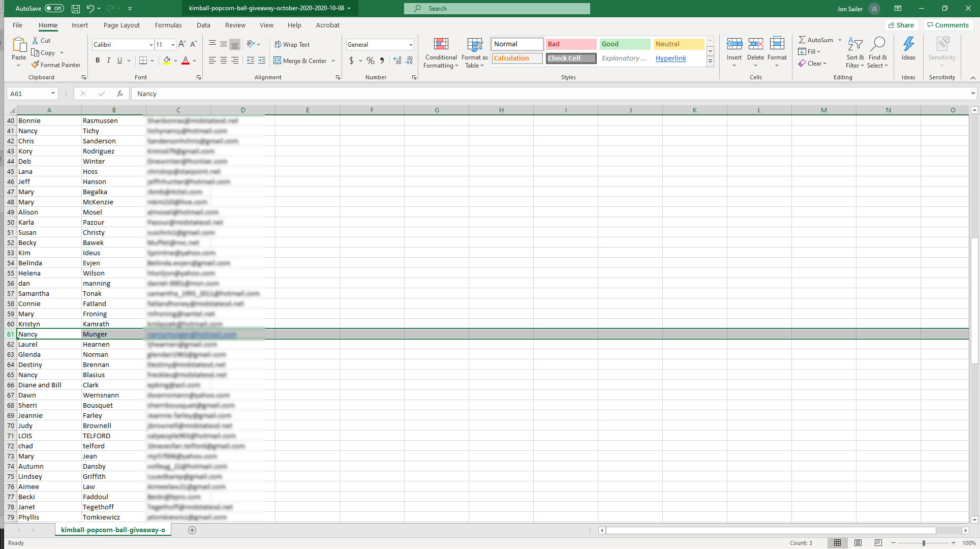Add a new sheet with plus icon
Viewport: 980px width, 549px height.
click(x=192, y=530)
